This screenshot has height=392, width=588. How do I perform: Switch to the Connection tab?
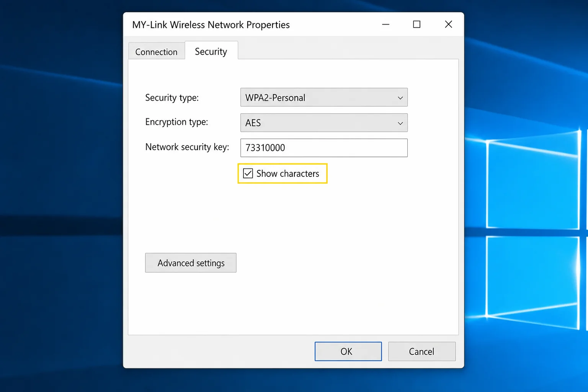[156, 52]
